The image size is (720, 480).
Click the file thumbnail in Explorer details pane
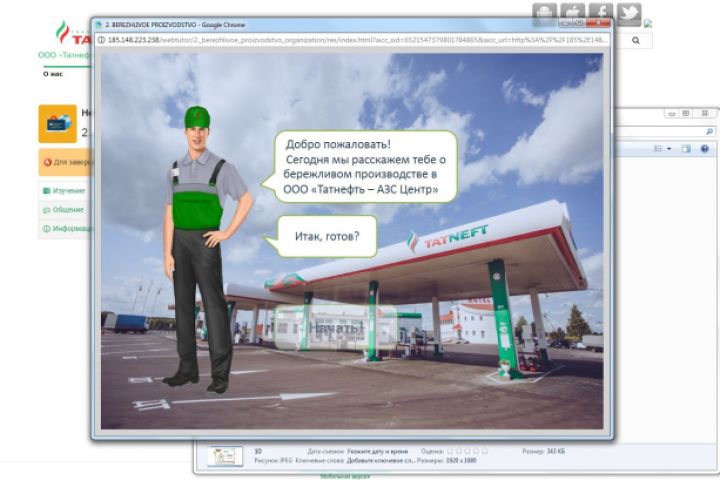pyautogui.click(x=225, y=456)
